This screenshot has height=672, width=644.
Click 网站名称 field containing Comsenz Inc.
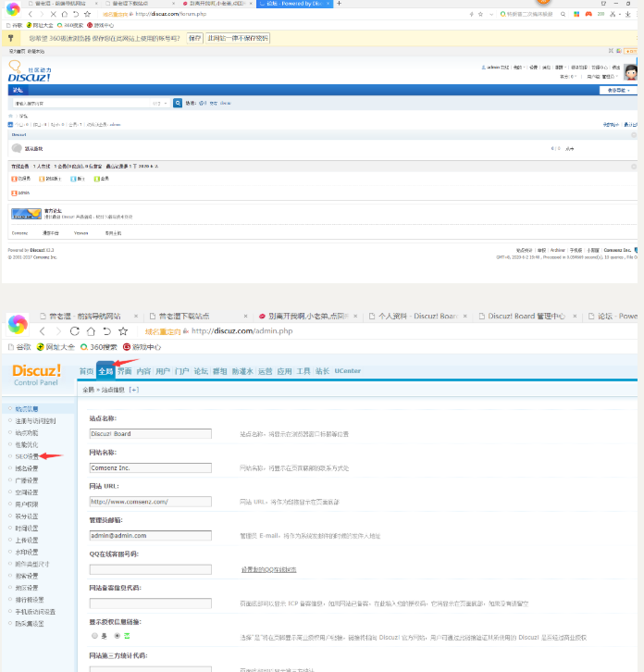tap(151, 467)
